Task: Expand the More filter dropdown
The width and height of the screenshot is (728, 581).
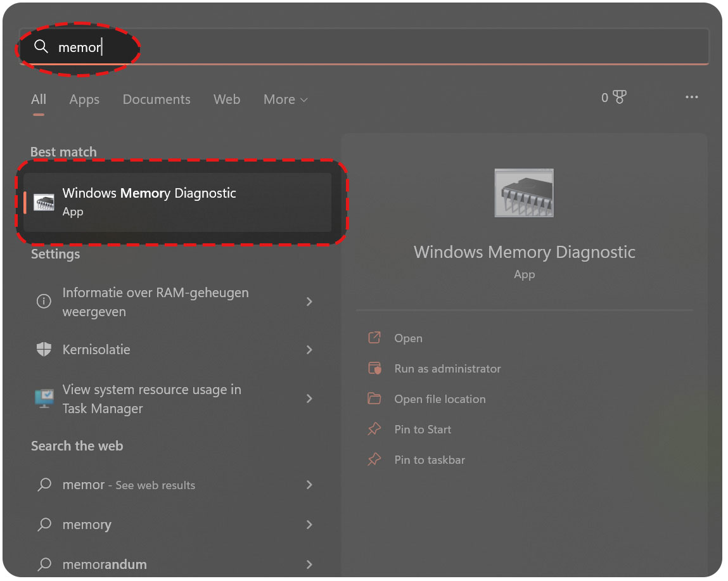Action: click(x=286, y=99)
